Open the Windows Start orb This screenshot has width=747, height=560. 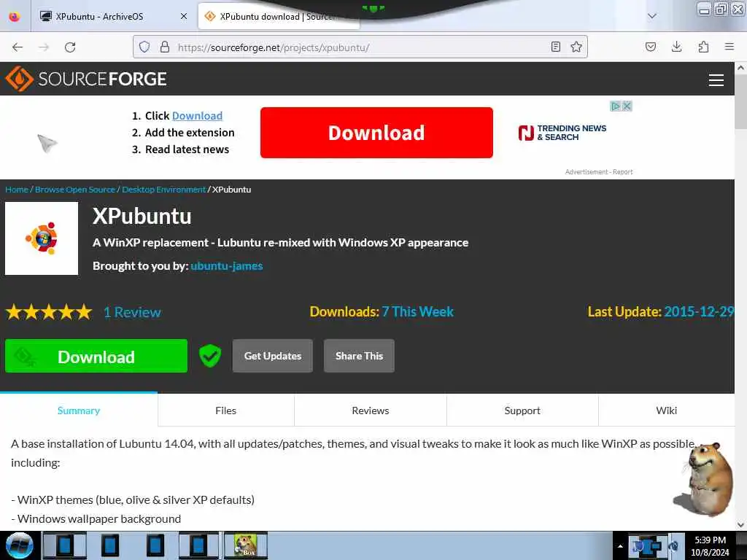19,545
